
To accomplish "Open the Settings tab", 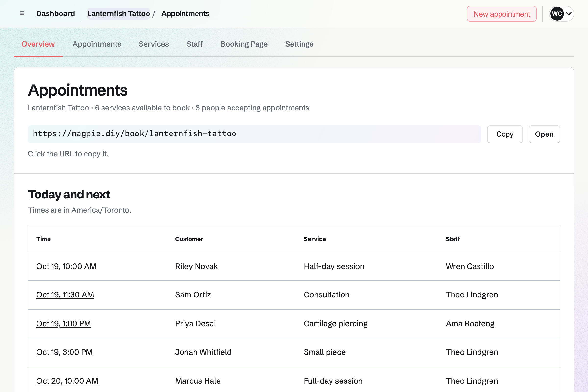I will [x=299, y=44].
